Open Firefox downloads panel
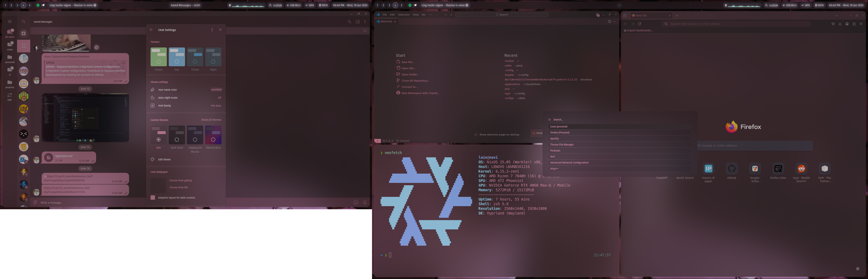The width and height of the screenshot is (868, 279). pos(840,24)
